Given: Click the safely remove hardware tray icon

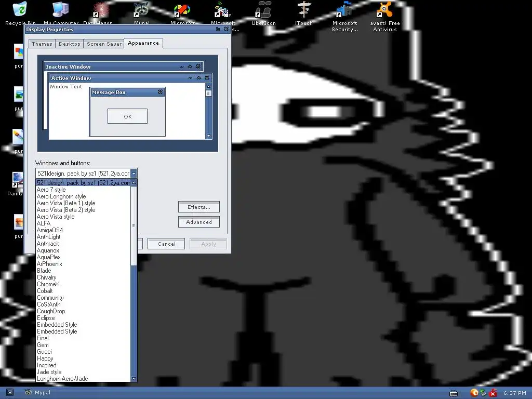Looking at the screenshot, I should 483,393.
